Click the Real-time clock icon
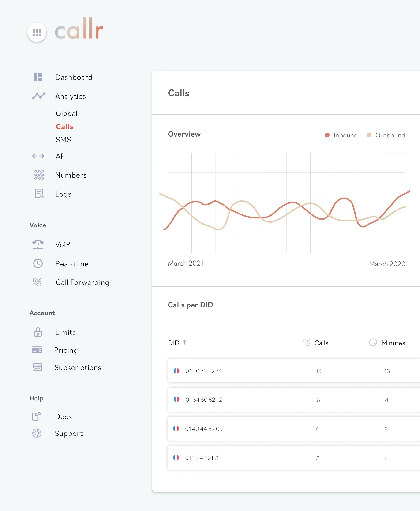 [38, 263]
